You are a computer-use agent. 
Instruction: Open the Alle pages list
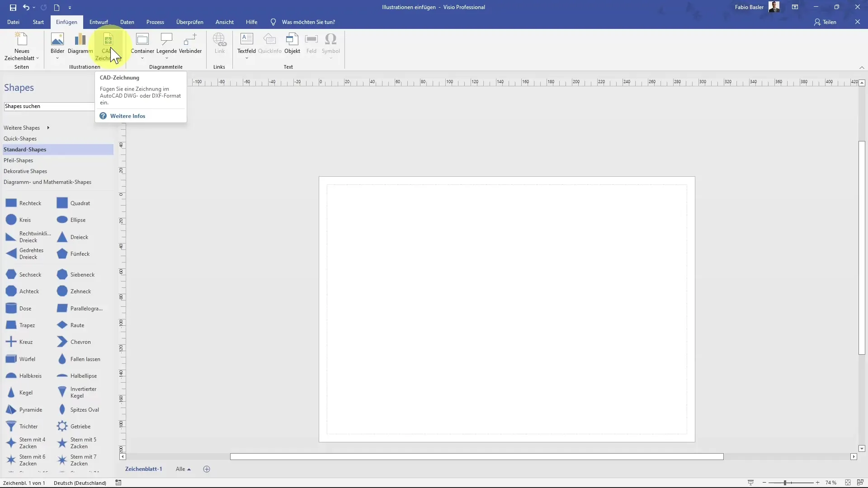[183, 469]
